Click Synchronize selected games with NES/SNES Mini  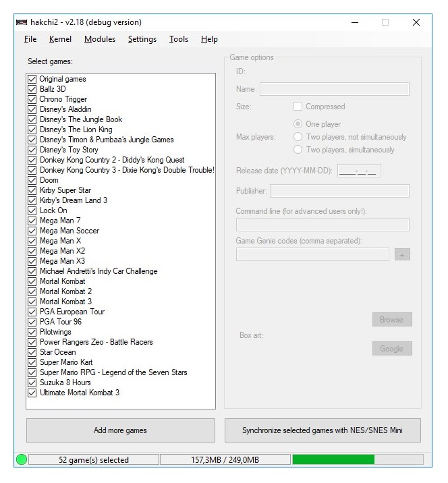(323, 430)
